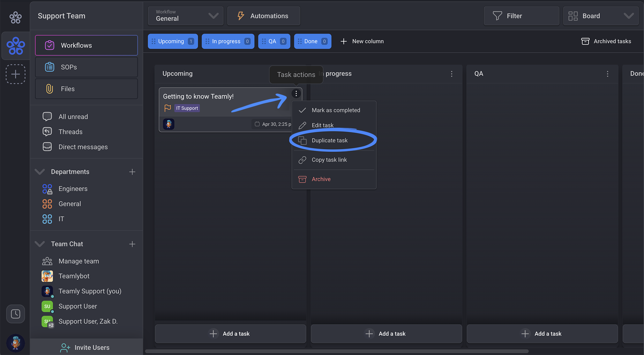This screenshot has height=355, width=644.
Task: Add a new team chat with plus icon
Action: click(132, 244)
